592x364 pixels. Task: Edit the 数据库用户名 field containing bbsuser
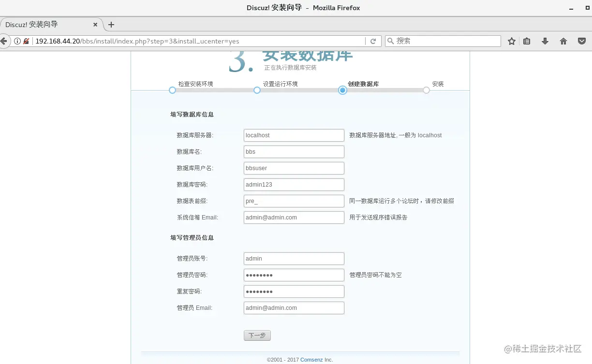click(x=294, y=168)
